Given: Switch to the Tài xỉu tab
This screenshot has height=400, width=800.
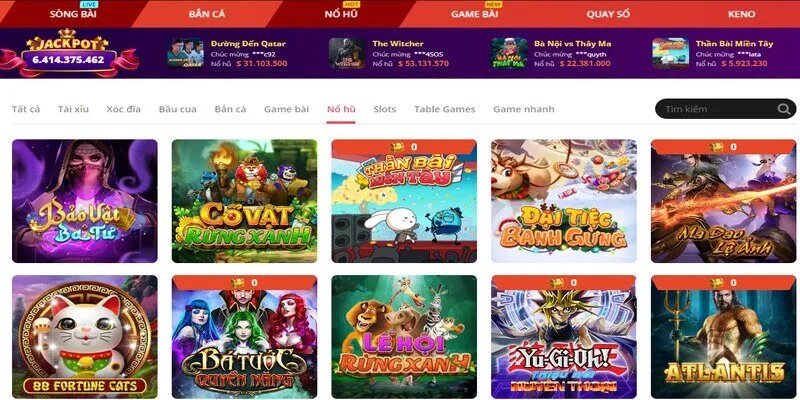Looking at the screenshot, I should (x=73, y=109).
